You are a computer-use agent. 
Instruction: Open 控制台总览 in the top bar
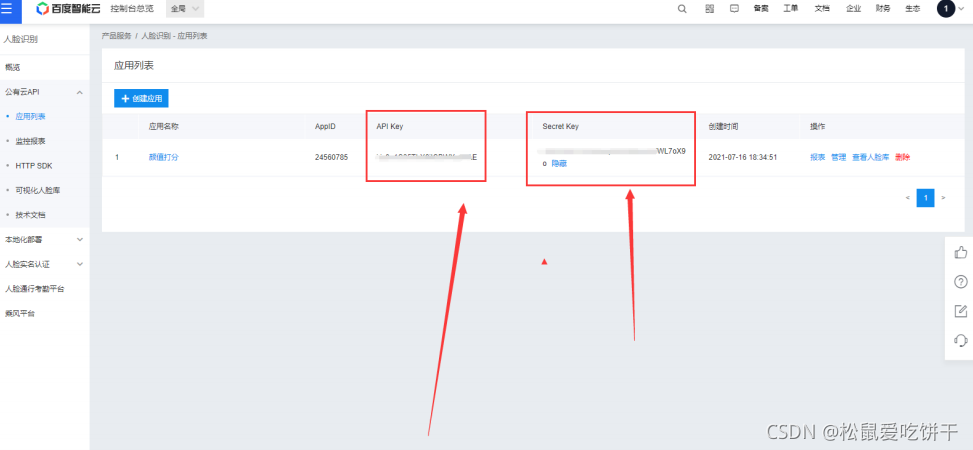click(132, 9)
